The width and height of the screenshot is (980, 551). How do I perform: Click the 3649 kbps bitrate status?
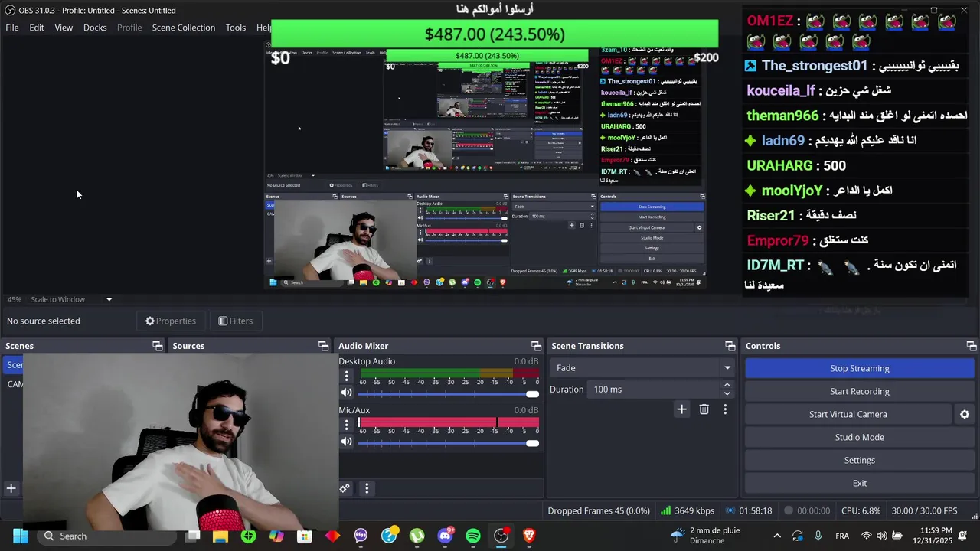(x=688, y=510)
